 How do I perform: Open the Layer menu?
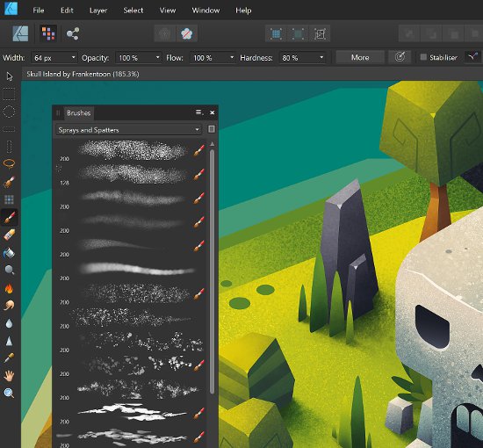click(98, 11)
